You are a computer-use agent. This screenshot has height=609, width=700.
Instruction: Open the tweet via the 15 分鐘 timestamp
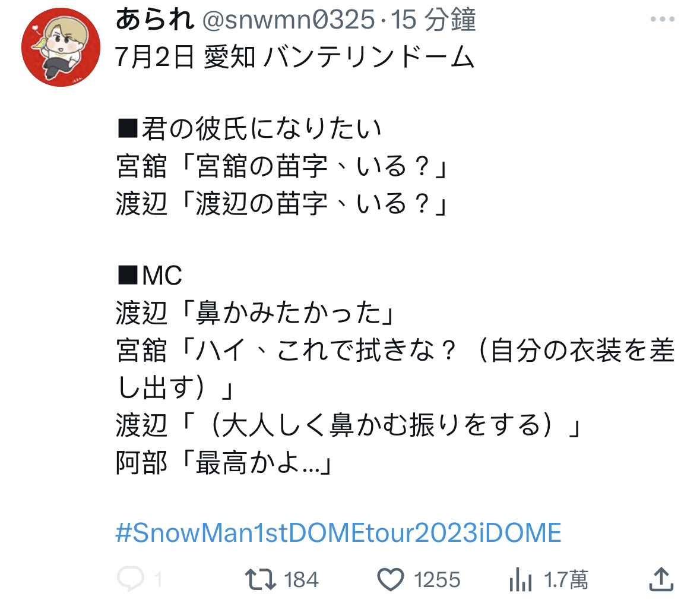433,20
